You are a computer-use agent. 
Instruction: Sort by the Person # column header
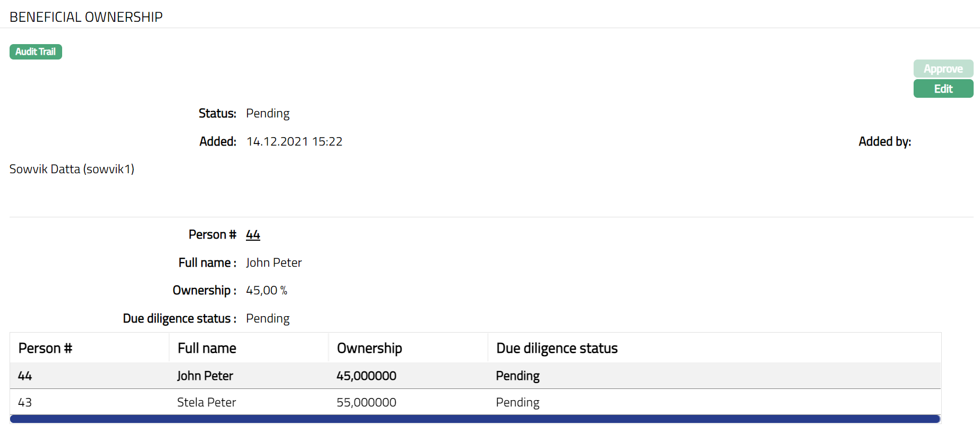point(45,348)
